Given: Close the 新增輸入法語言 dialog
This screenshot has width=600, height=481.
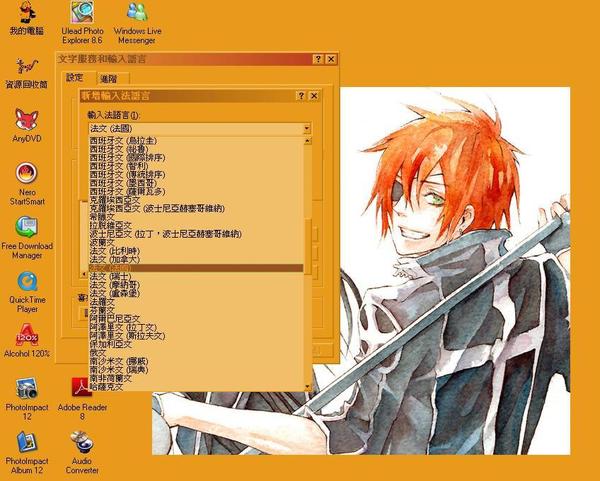Looking at the screenshot, I should click(314, 96).
